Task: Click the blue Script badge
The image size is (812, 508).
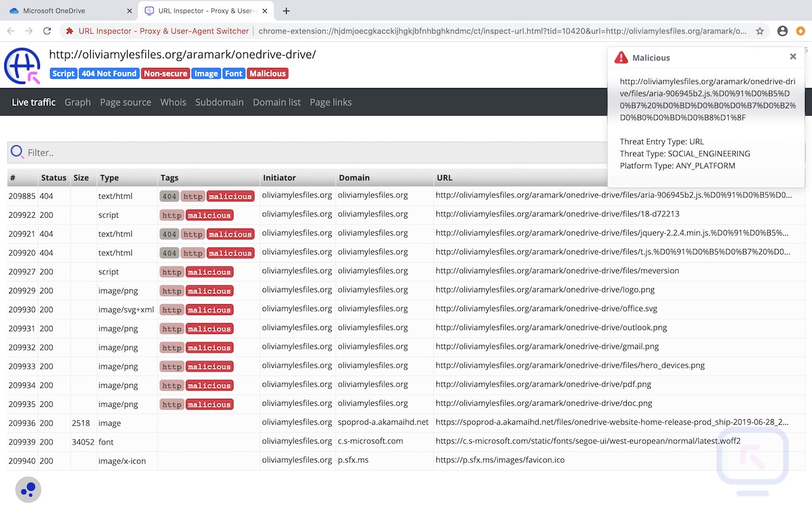Action: tap(63, 74)
